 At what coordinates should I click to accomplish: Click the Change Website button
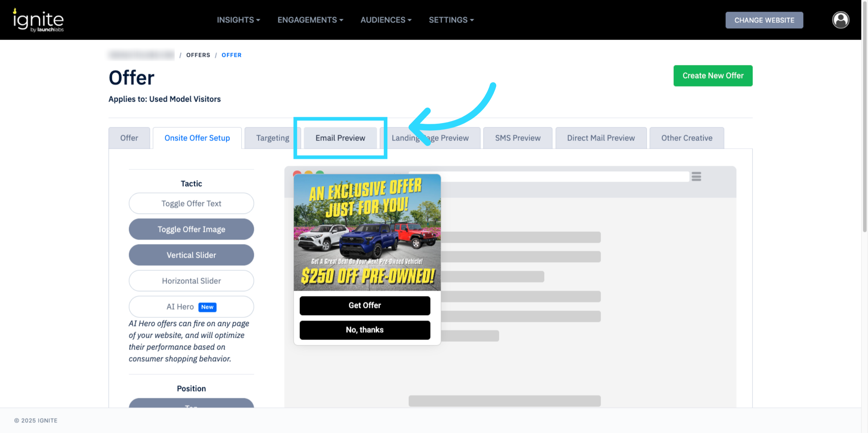click(764, 20)
